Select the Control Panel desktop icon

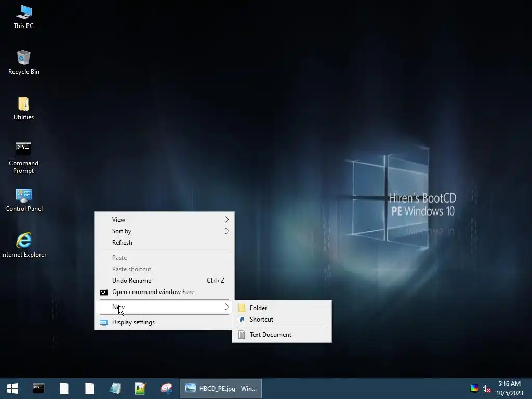[x=24, y=200]
